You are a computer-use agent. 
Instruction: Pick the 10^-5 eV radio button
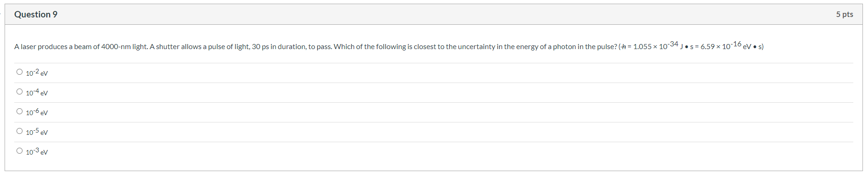coord(19,131)
